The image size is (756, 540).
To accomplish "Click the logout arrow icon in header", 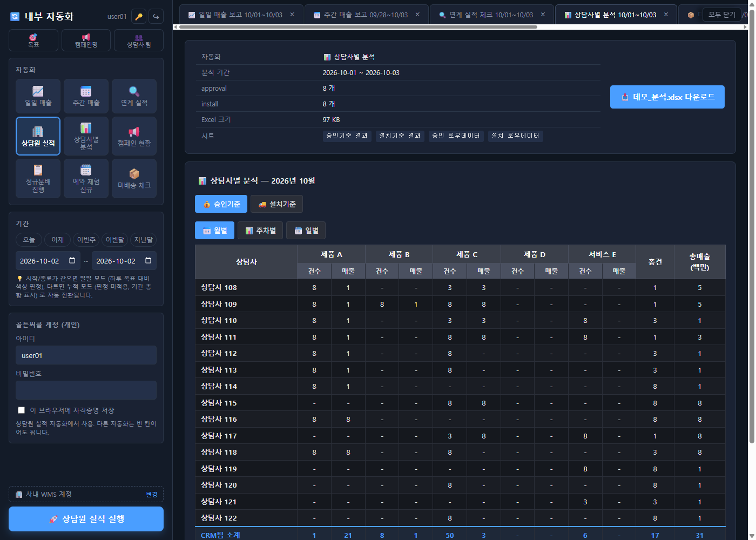I will coord(156,17).
